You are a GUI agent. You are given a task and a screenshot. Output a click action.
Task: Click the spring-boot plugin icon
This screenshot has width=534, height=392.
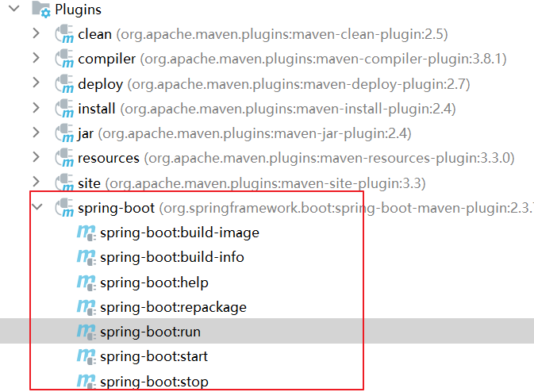64,208
